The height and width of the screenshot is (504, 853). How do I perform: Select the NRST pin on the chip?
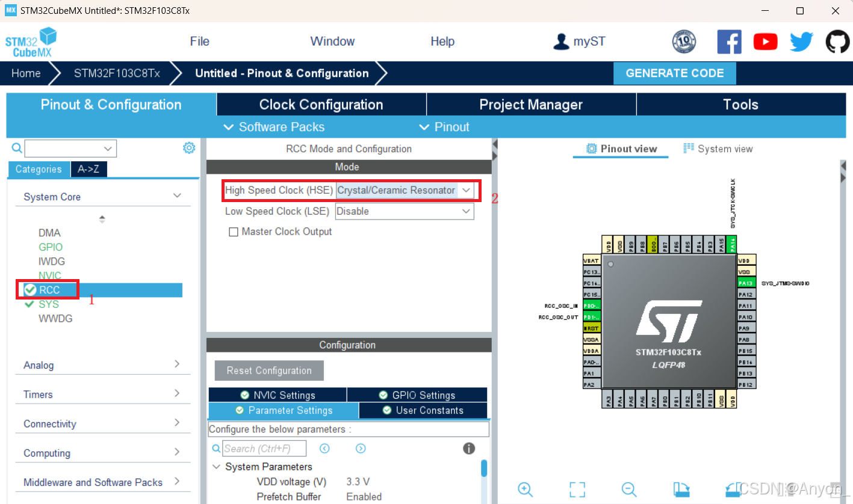pyautogui.click(x=592, y=328)
